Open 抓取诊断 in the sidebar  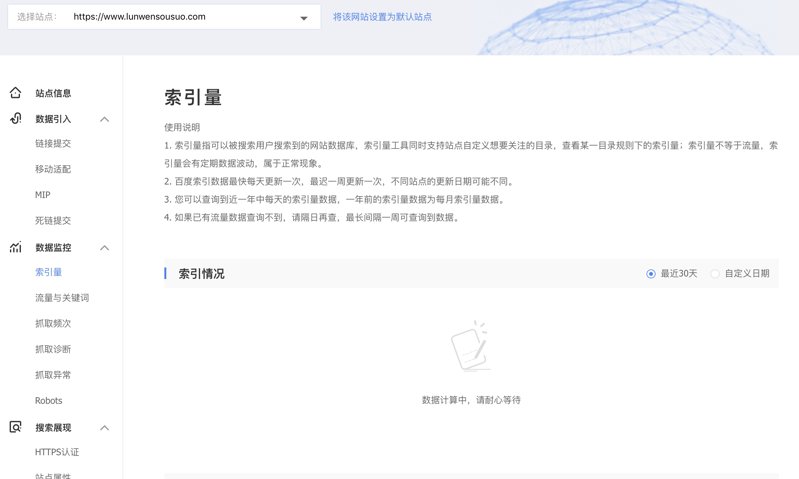tap(53, 349)
